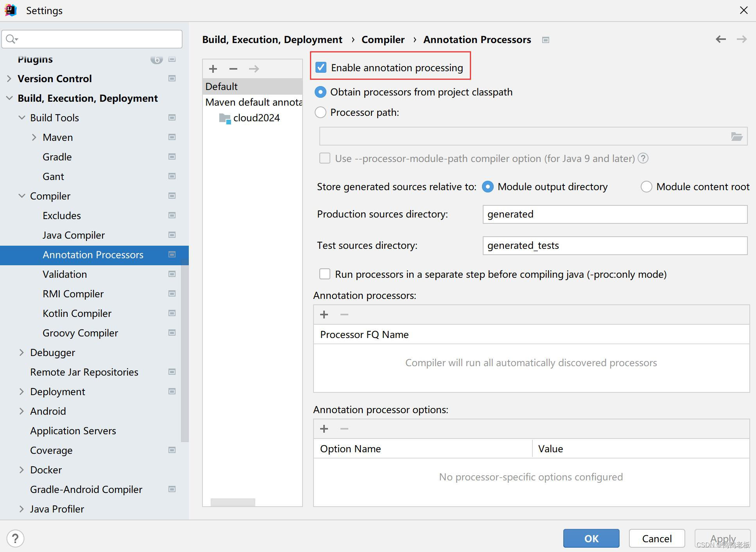Click the remove profile minus icon
Viewport: 756px width, 552px height.
coord(233,69)
